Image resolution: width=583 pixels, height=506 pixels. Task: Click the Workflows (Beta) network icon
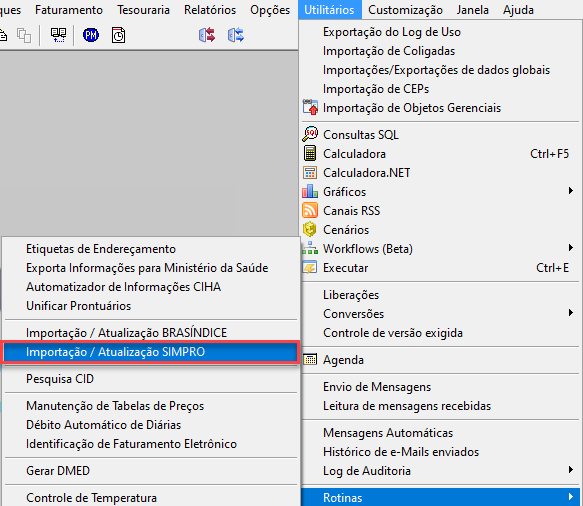(x=310, y=248)
